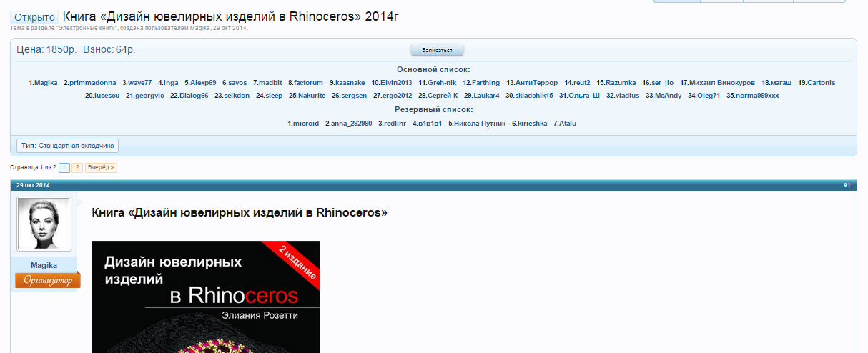This screenshot has width=868, height=353.
Task: View McAndy profile link
Action: coord(669,96)
